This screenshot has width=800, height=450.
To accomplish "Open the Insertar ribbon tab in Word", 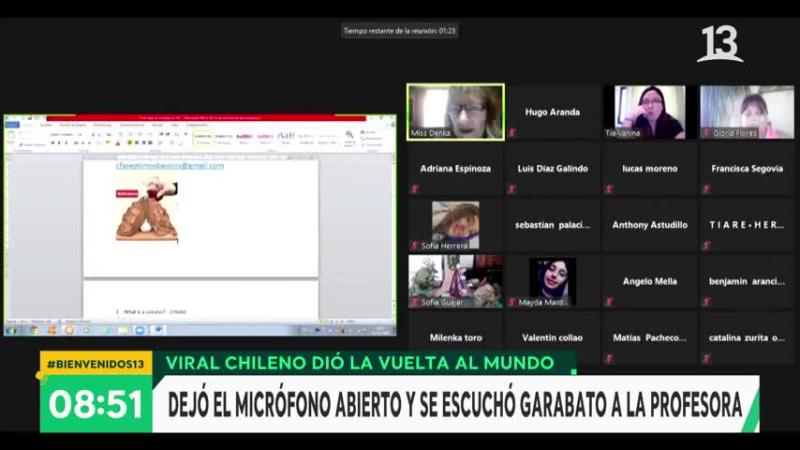I will point(46,125).
